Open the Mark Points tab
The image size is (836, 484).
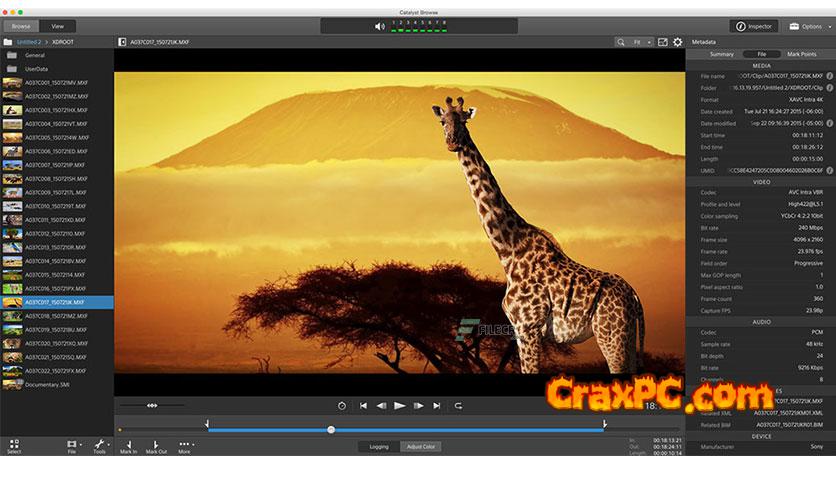point(801,54)
